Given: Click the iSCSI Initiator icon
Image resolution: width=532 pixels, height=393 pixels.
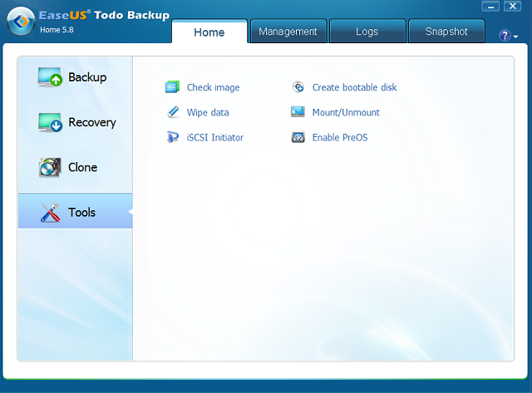Looking at the screenshot, I should coord(172,137).
